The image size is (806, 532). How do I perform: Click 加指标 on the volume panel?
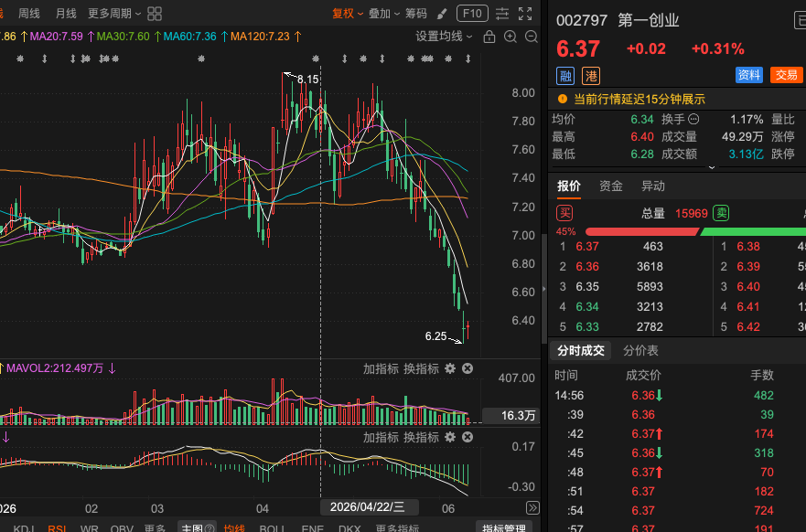click(381, 368)
